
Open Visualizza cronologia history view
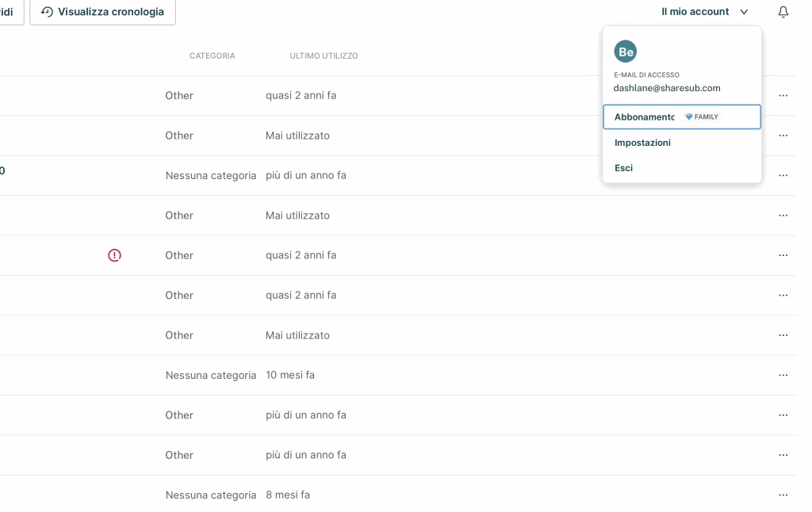tap(102, 12)
